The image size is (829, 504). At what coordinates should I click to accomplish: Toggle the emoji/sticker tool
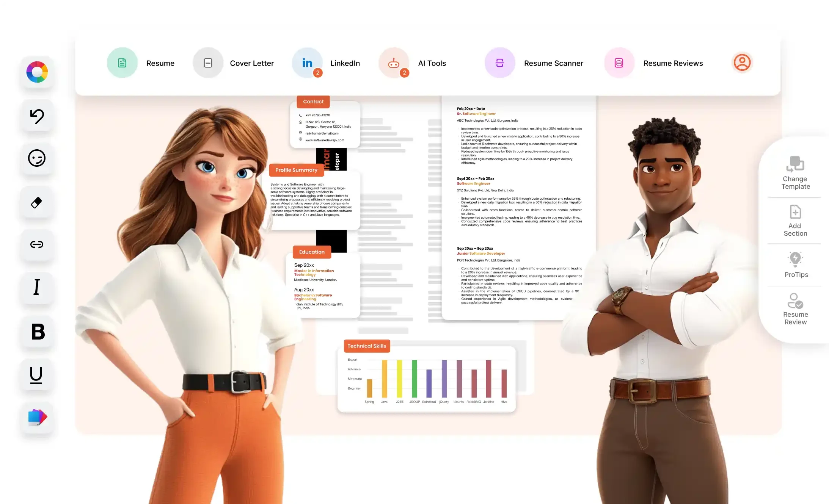pos(36,158)
